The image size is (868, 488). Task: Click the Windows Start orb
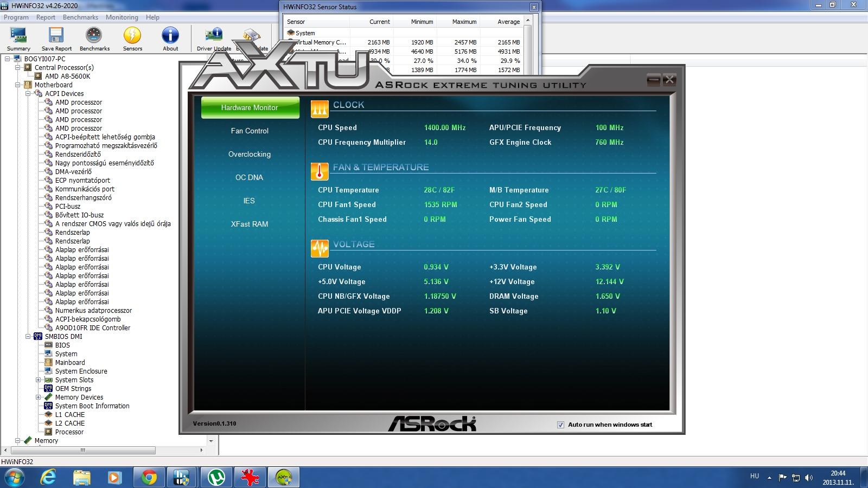tap(15, 478)
